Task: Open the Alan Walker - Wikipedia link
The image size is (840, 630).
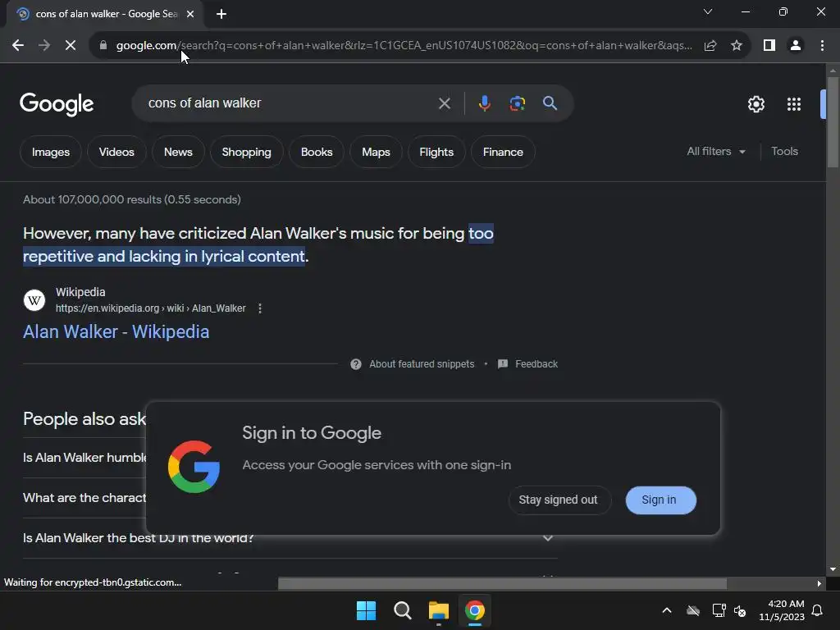Action: point(116,332)
